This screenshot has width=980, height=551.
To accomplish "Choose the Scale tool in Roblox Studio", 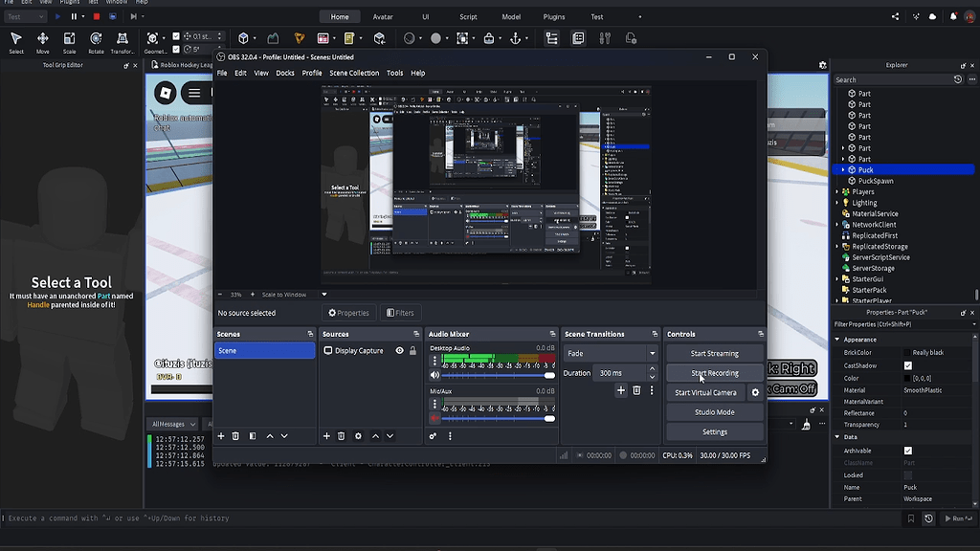I will (x=69, y=42).
